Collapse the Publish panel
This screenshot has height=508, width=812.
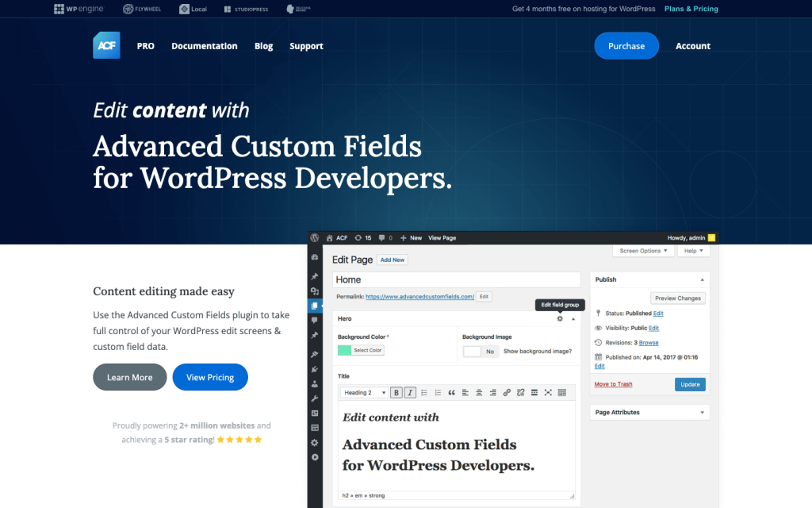coord(703,279)
